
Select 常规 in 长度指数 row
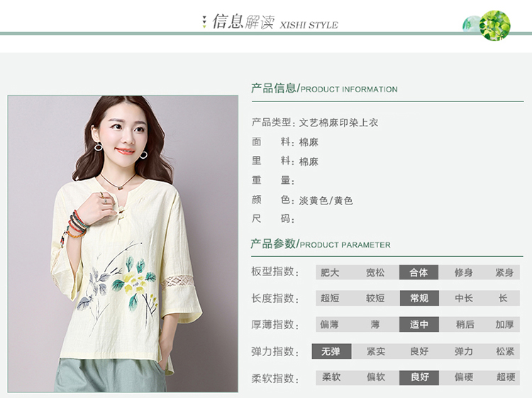pyautogui.click(x=419, y=298)
